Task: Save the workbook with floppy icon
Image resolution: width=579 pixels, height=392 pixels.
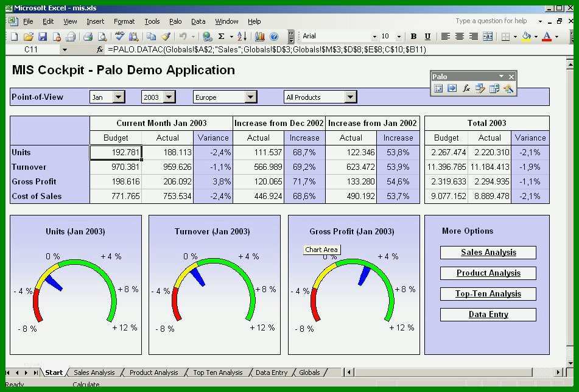Action: (x=43, y=36)
